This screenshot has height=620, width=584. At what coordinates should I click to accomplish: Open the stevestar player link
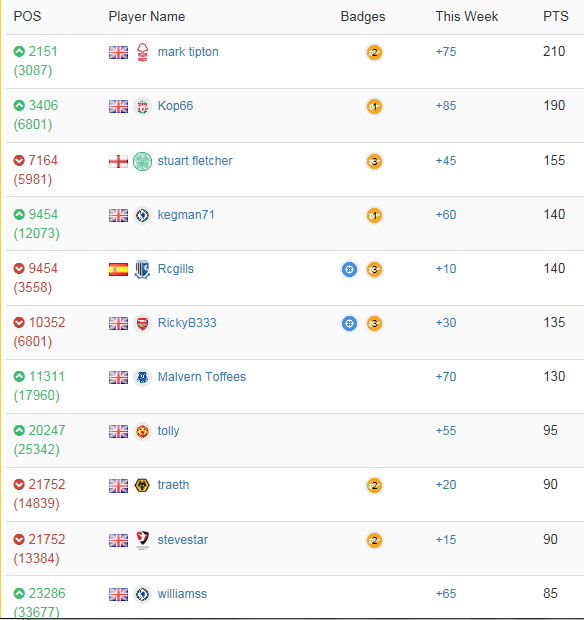[x=183, y=540]
